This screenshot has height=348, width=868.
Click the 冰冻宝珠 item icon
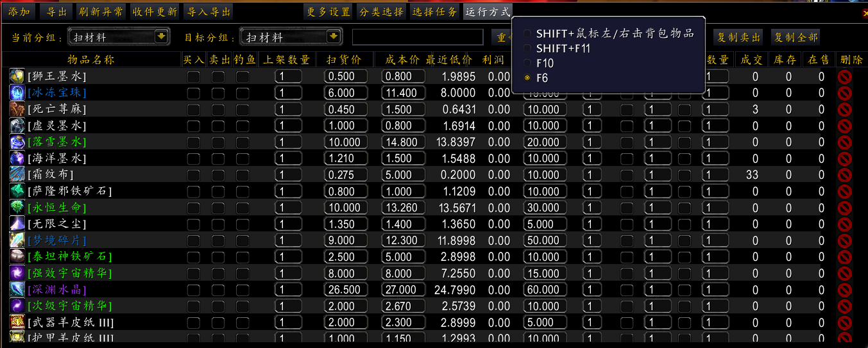point(17,93)
